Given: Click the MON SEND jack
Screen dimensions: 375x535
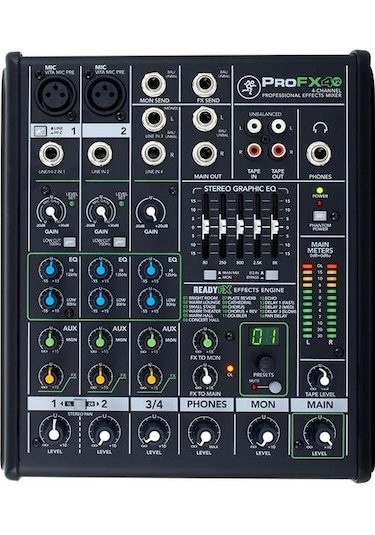Looking at the screenshot, I should [154, 84].
